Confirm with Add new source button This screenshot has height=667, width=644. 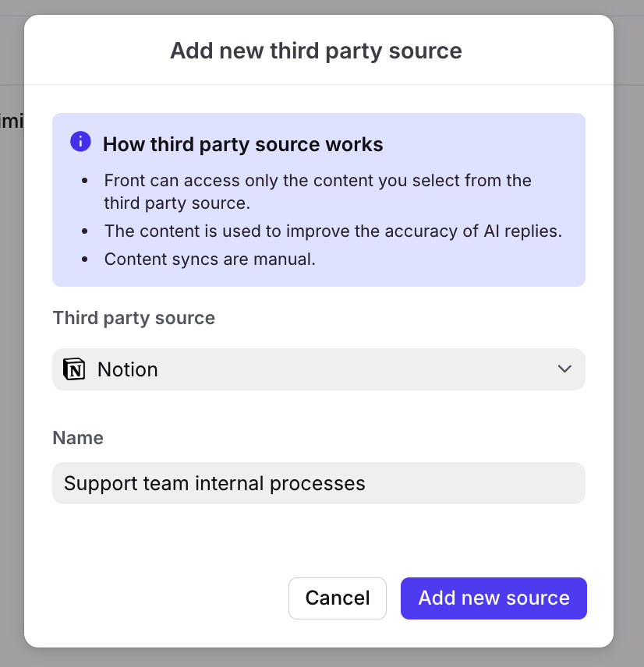[x=494, y=598]
